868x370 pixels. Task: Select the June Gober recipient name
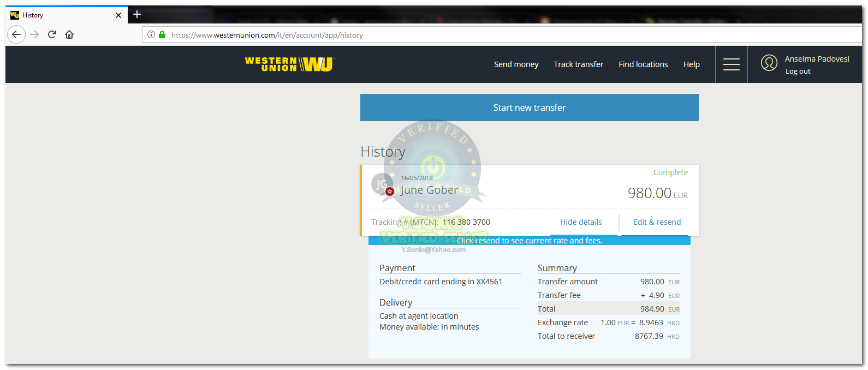pyautogui.click(x=429, y=190)
